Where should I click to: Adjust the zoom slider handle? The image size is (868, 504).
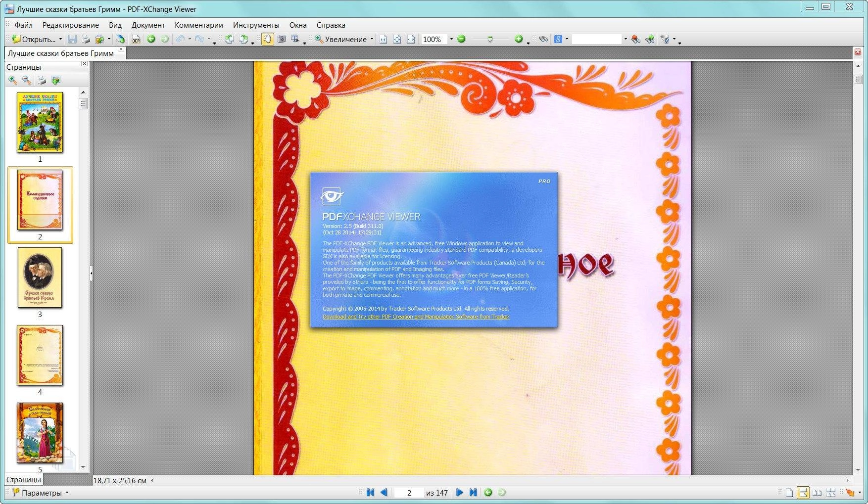pyautogui.click(x=490, y=39)
